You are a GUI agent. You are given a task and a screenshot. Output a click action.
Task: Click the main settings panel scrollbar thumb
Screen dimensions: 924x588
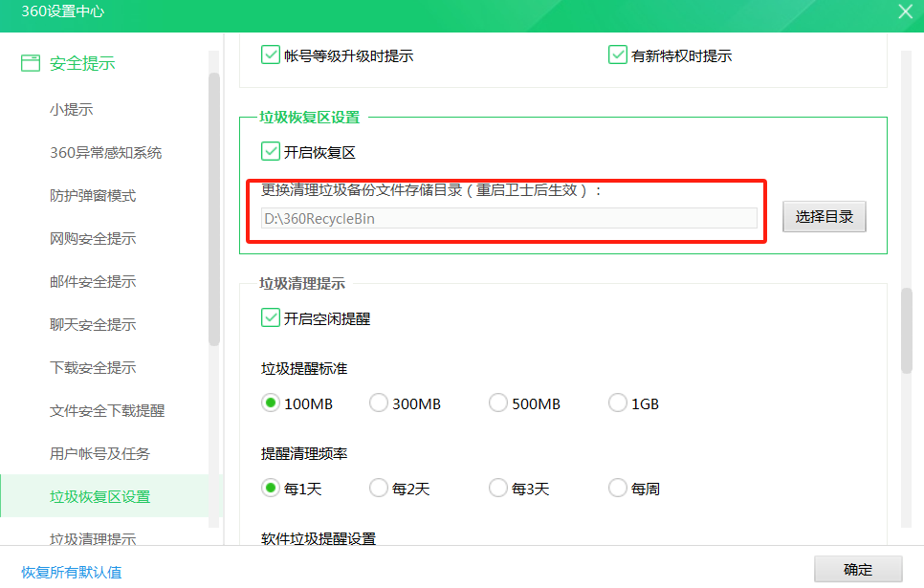pos(907,331)
